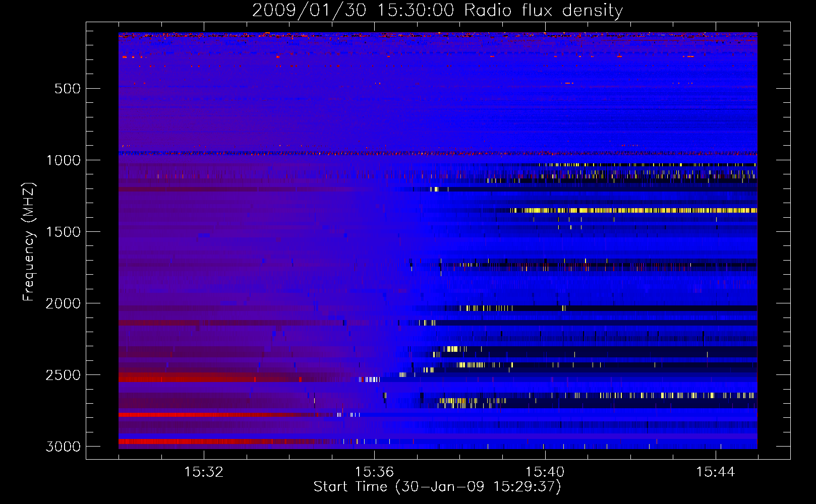This screenshot has width=816, height=504.
Task: Click the 3000 frequency tick label
Action: (63, 447)
